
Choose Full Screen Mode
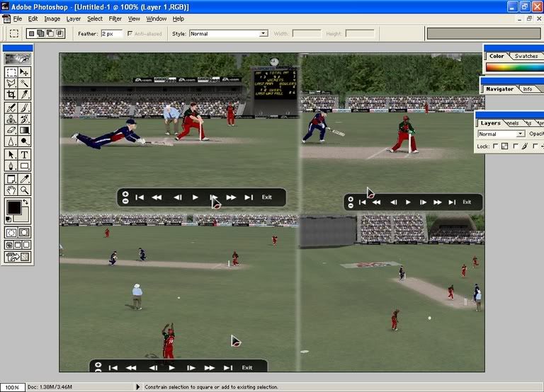coord(26,245)
